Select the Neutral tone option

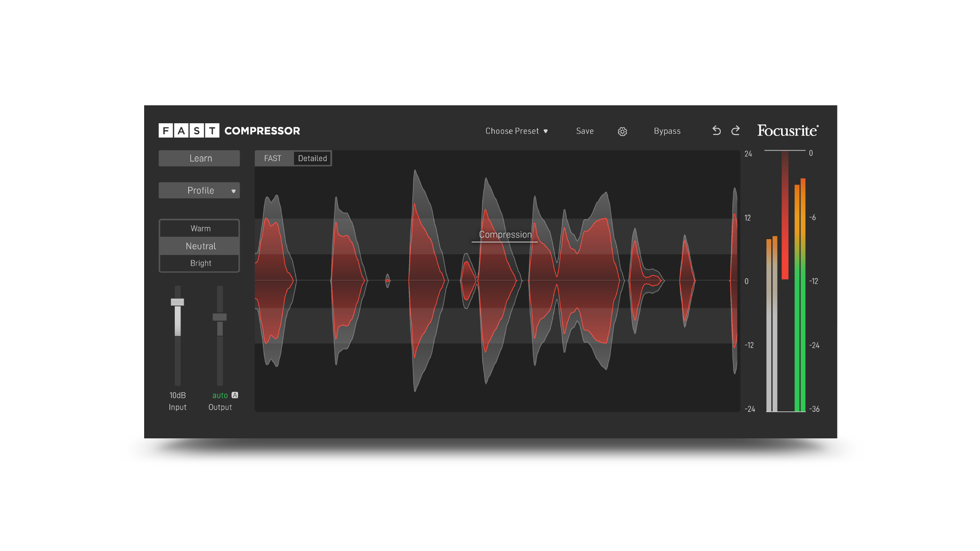tap(200, 246)
